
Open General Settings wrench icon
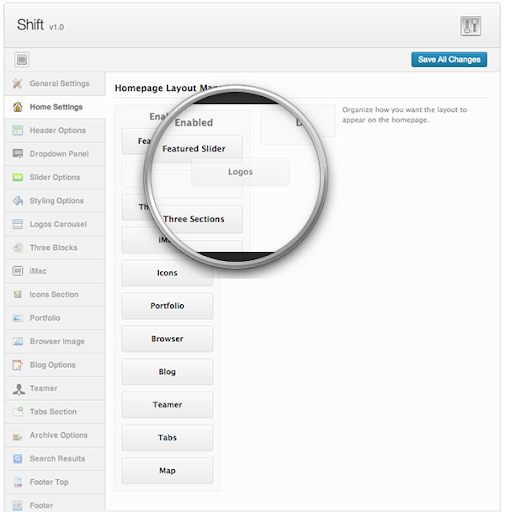pyautogui.click(x=18, y=83)
